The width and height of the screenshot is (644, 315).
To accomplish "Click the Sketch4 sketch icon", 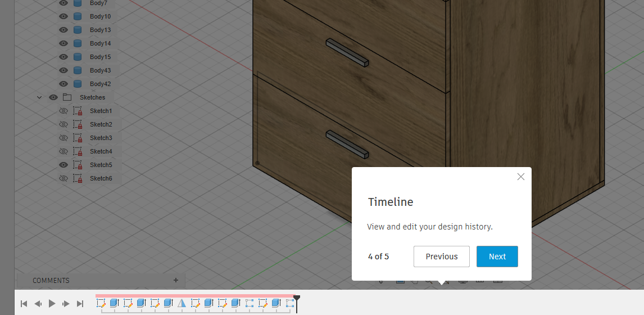I will coord(78,151).
